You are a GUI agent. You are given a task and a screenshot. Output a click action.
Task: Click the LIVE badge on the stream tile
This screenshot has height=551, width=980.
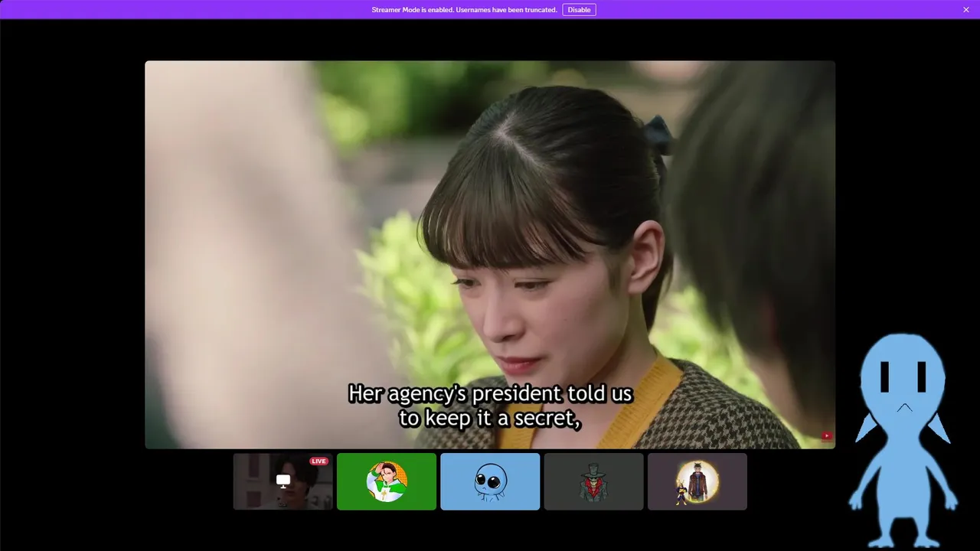[318, 461]
